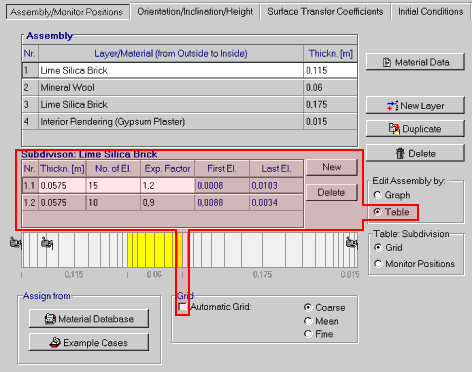Delete the selected subdivision row
The image size is (472, 372).
(x=332, y=192)
